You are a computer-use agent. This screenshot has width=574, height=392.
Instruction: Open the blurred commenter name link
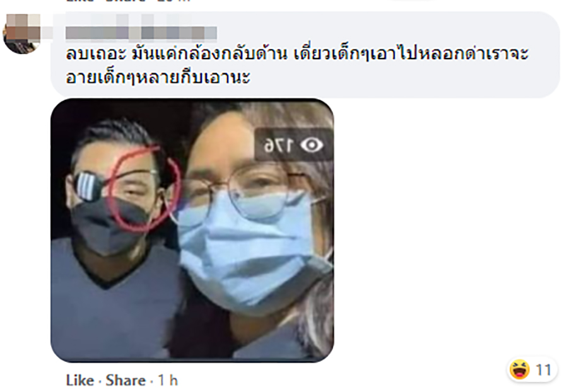(141, 33)
